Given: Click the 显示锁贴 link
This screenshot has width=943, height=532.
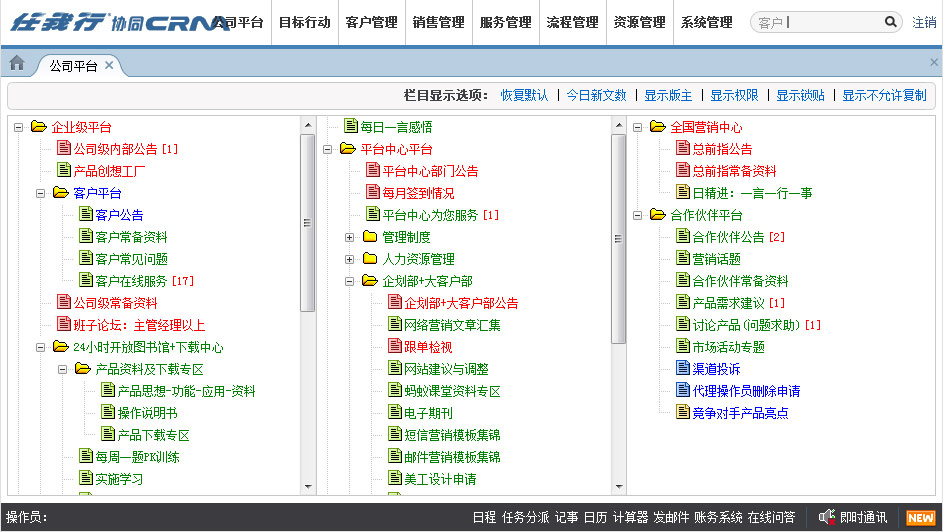Looking at the screenshot, I should click(x=800, y=96).
